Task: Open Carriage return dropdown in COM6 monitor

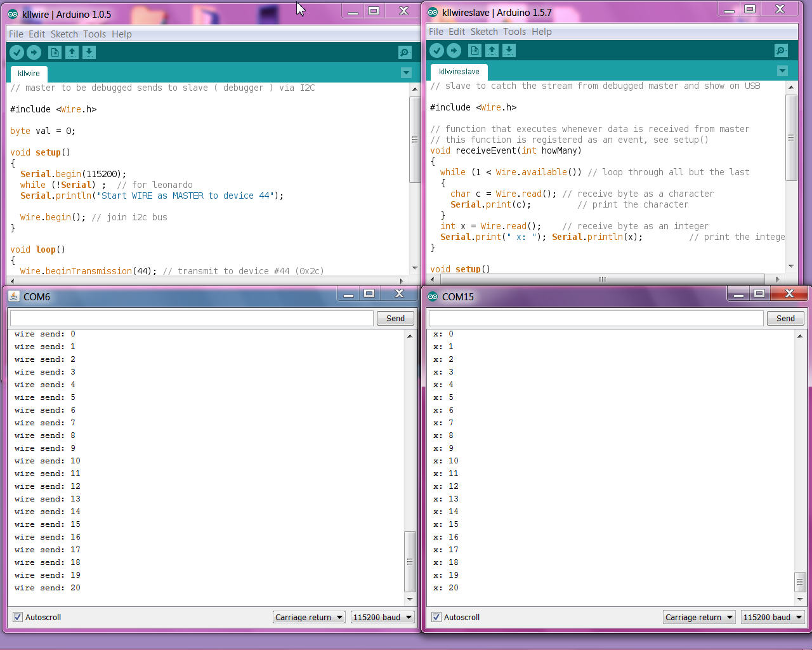Action: (310, 617)
